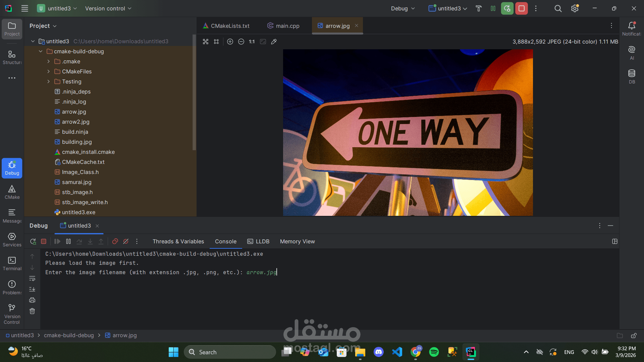Open the CMake tool window
This screenshot has width=644, height=362.
tap(12, 192)
